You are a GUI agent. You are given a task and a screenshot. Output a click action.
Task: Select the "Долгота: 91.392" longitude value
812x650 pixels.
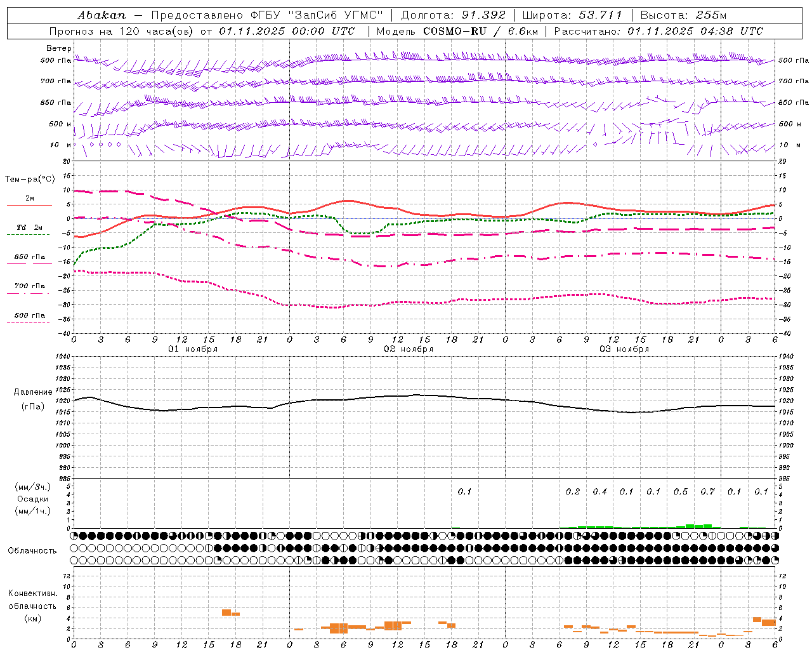pos(454,15)
